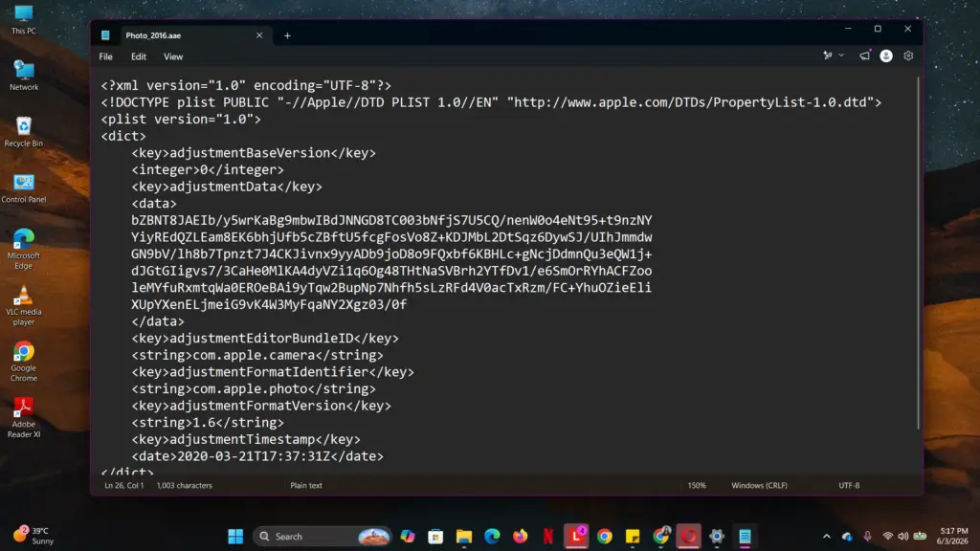Viewport: 980px width, 551px height.
Task: Open Opera from the taskbar
Action: [x=689, y=536]
